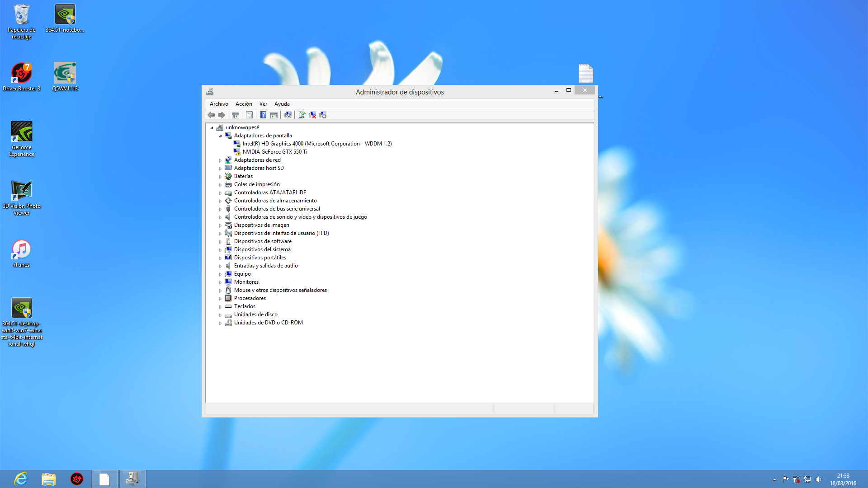Select Dispositivos de interfaz de usuario (HID)

tap(281, 233)
